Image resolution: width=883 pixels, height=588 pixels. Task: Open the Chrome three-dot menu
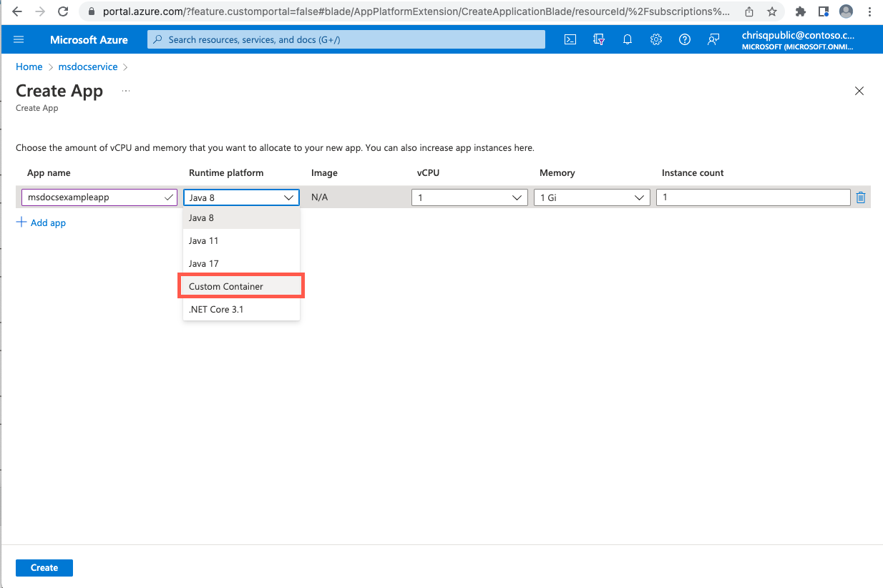[x=869, y=11]
